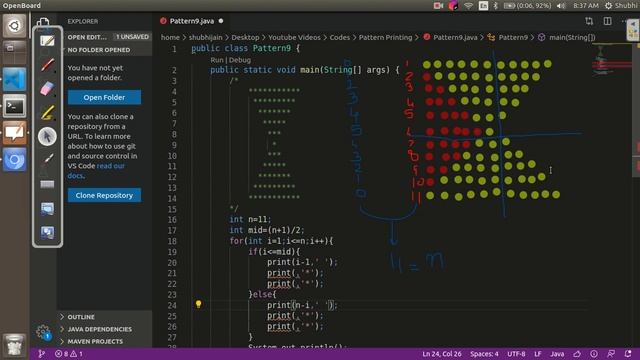
Task: Click the clock showing 8:37 AM
Action: click(x=586, y=6)
